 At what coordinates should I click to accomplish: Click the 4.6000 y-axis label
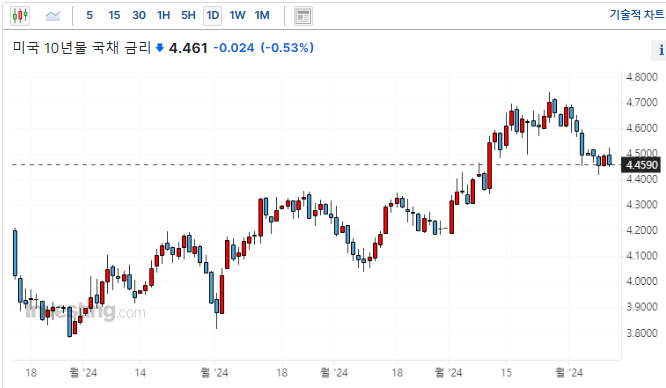pyautogui.click(x=641, y=128)
